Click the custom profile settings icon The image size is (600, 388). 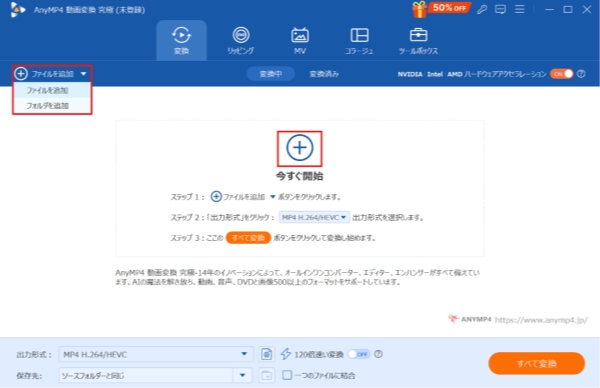[x=266, y=354]
